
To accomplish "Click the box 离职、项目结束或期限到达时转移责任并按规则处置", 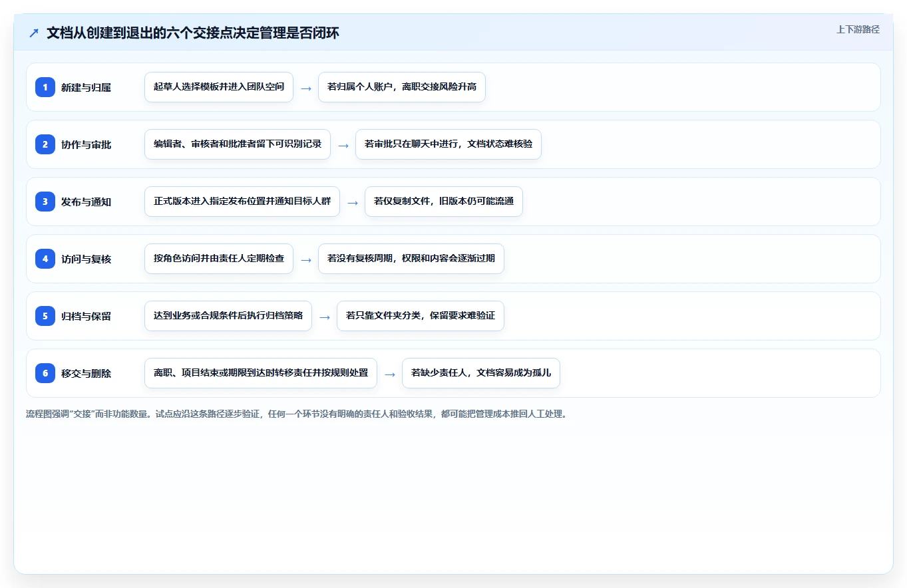I will click(261, 373).
